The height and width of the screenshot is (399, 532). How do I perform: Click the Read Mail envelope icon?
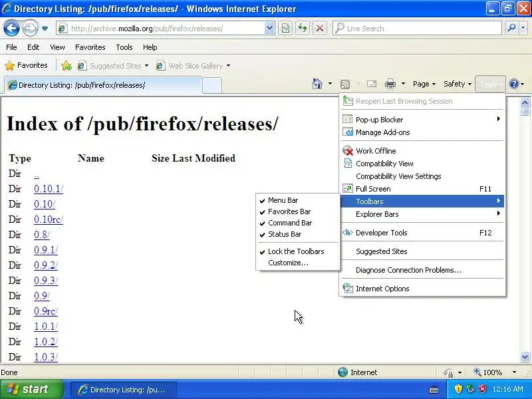[x=372, y=84]
